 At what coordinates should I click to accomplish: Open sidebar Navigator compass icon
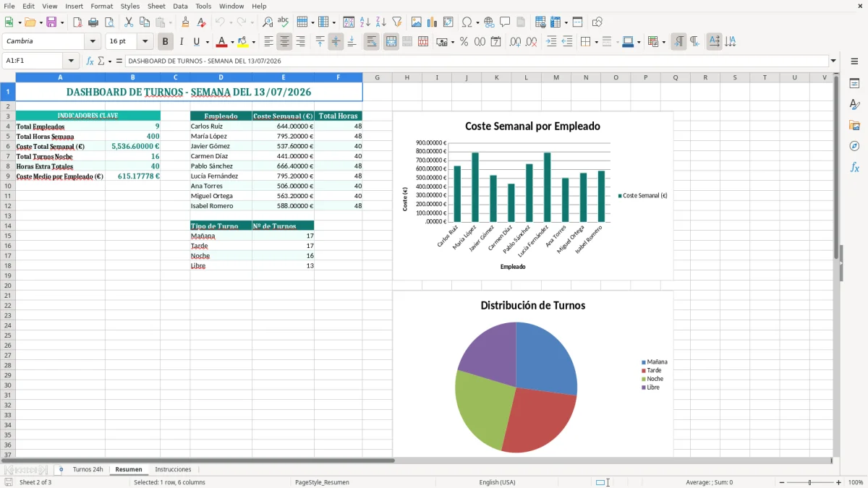[854, 146]
